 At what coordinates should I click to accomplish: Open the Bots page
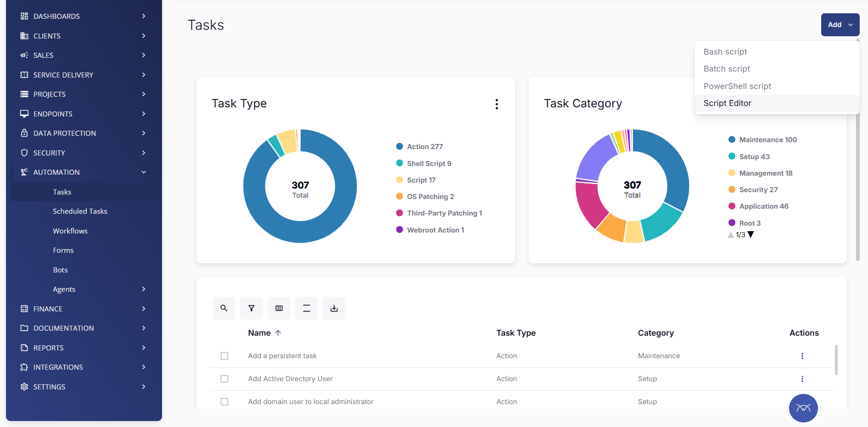click(60, 270)
